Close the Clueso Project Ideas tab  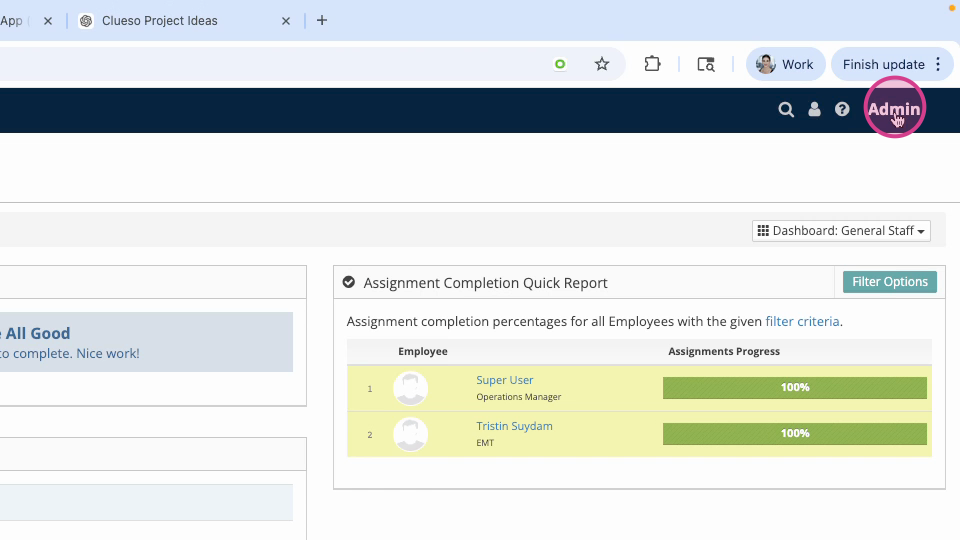pos(286,21)
